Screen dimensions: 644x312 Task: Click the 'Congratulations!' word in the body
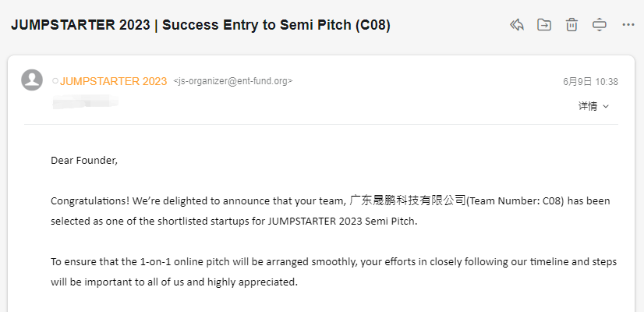click(85, 200)
